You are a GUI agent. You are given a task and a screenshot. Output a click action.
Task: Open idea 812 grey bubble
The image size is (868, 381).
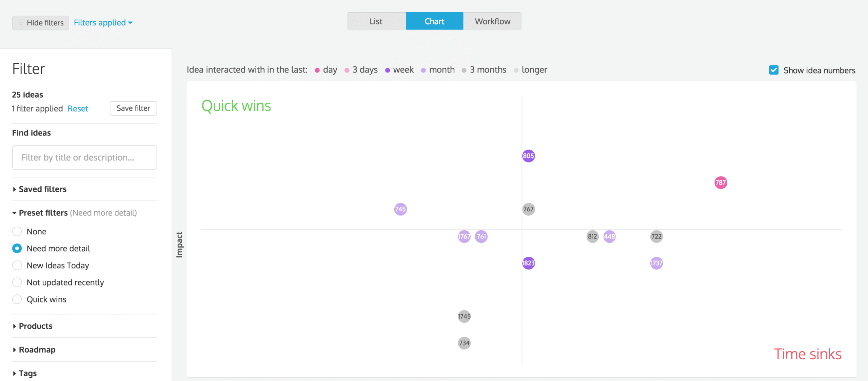(593, 236)
